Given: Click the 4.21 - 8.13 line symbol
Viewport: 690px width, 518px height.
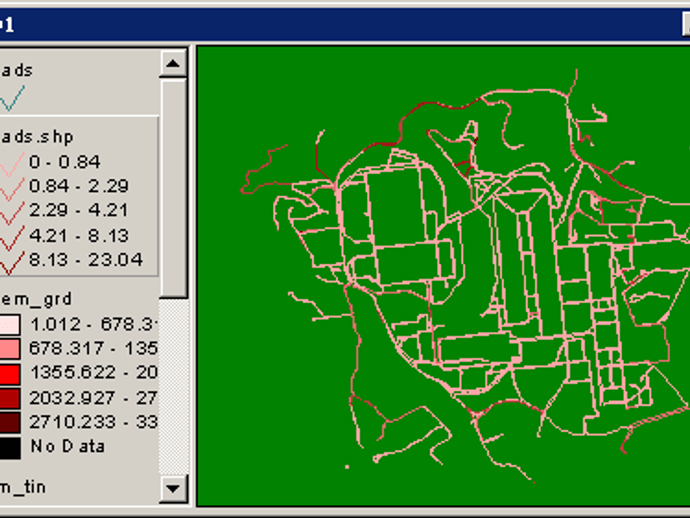Looking at the screenshot, I should [x=11, y=238].
